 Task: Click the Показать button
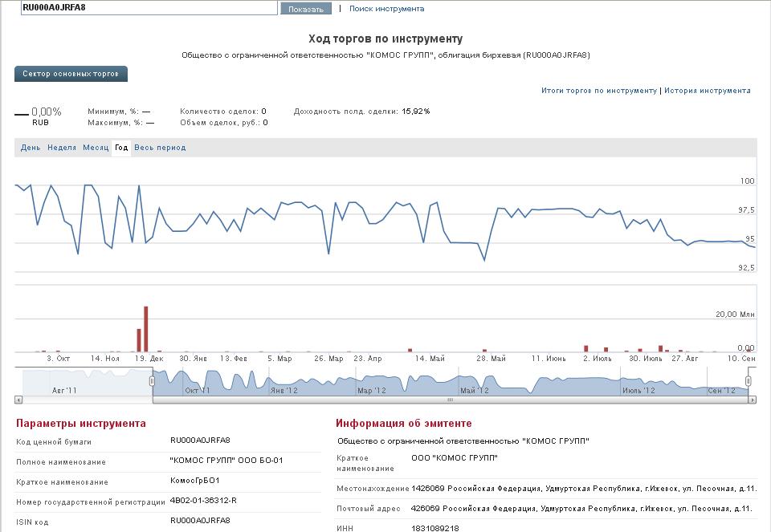306,9
